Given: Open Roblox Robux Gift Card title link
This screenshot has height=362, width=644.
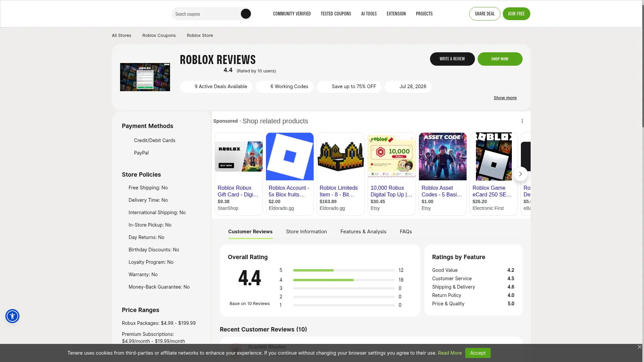Looking at the screenshot, I should click(x=238, y=191).
